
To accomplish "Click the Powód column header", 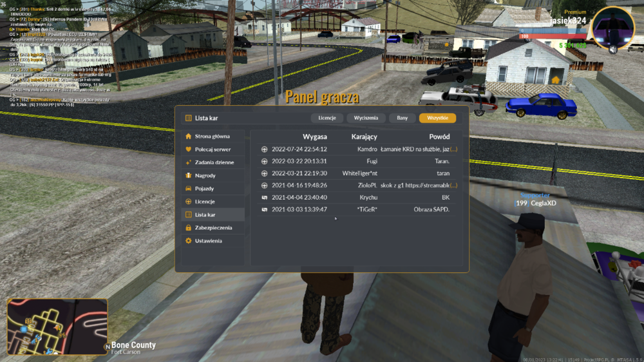I will [x=439, y=137].
